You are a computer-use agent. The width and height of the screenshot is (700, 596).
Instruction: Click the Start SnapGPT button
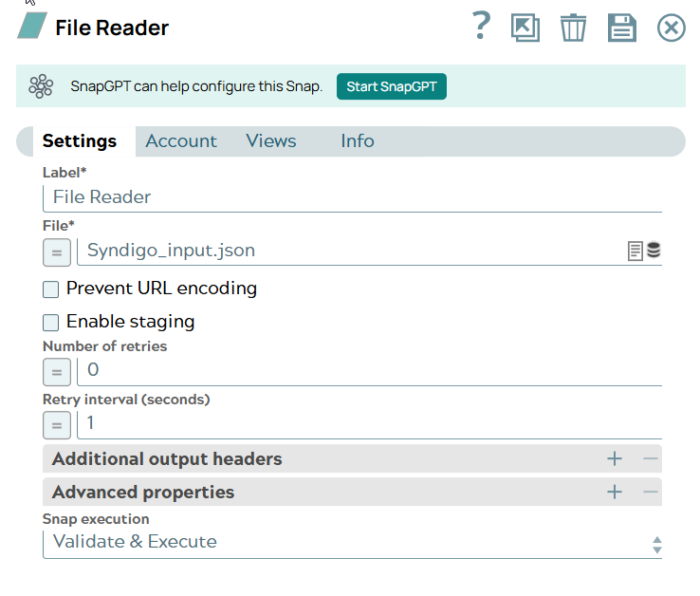[391, 86]
